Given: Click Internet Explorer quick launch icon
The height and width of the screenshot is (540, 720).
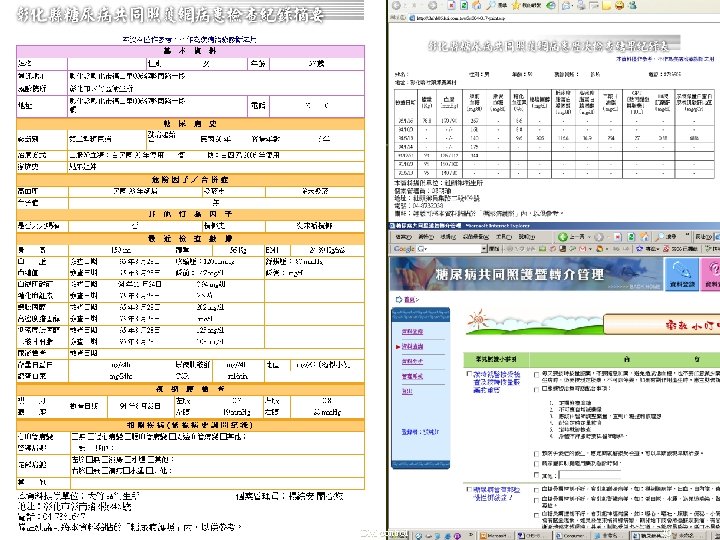Looking at the screenshot, I should pos(446,536).
